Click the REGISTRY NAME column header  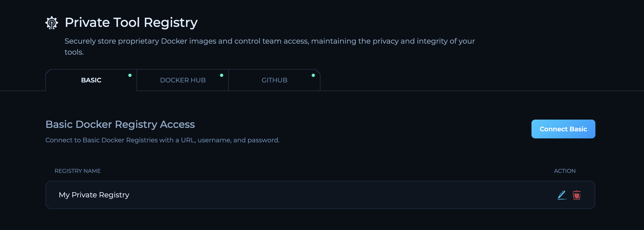(x=78, y=171)
